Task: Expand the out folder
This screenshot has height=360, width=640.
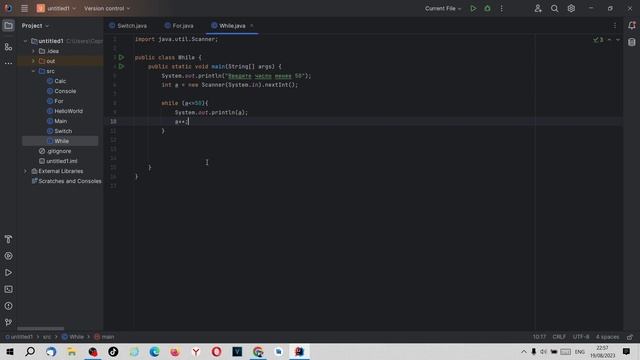Action: [x=33, y=61]
